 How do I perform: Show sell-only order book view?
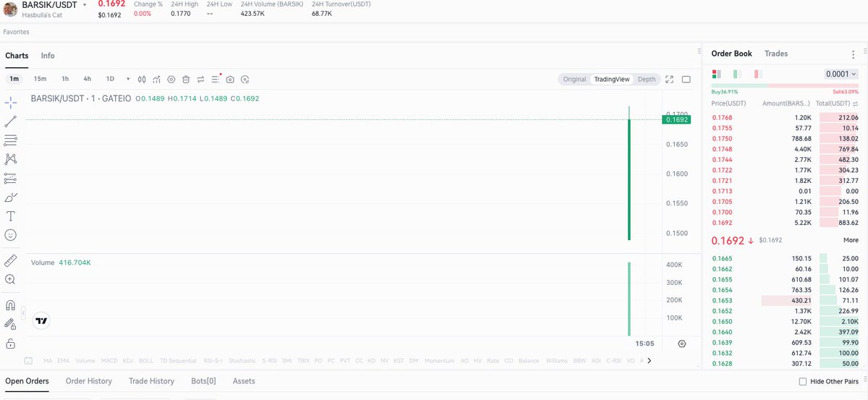click(758, 74)
